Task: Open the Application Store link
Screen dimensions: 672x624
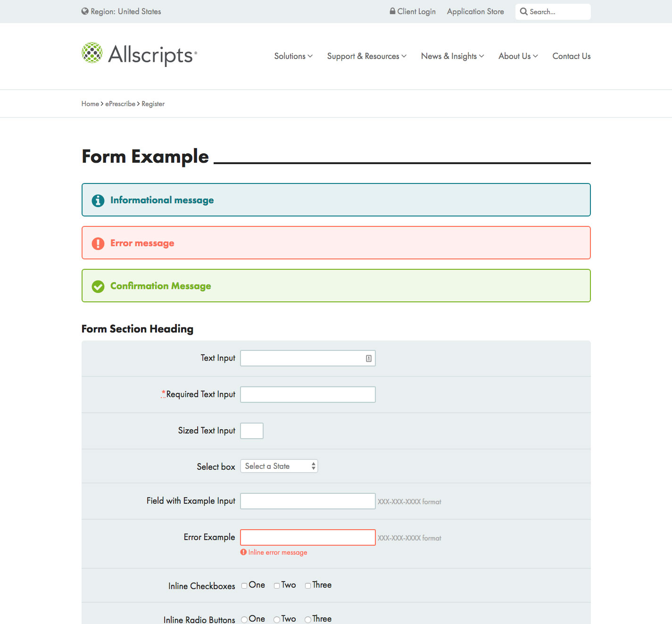Action: point(475,11)
